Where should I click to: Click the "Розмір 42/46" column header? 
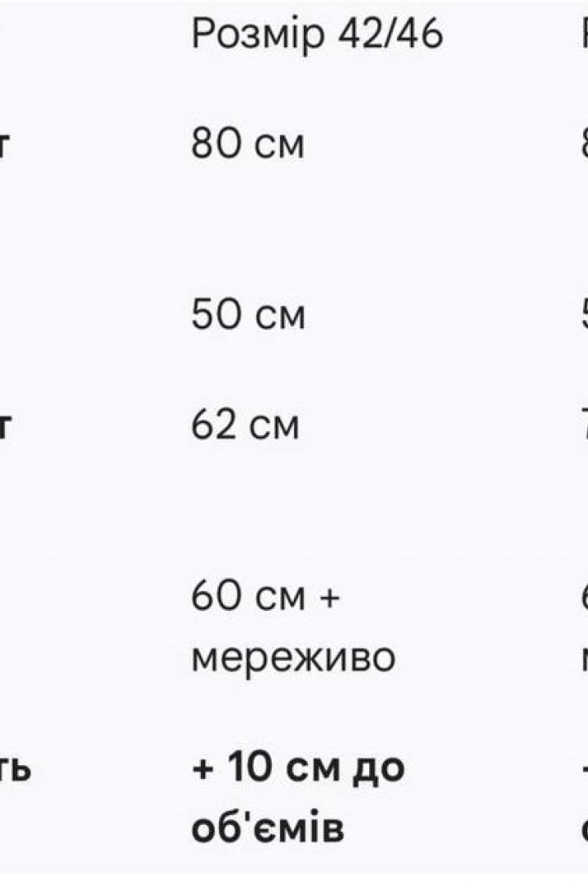317,35
